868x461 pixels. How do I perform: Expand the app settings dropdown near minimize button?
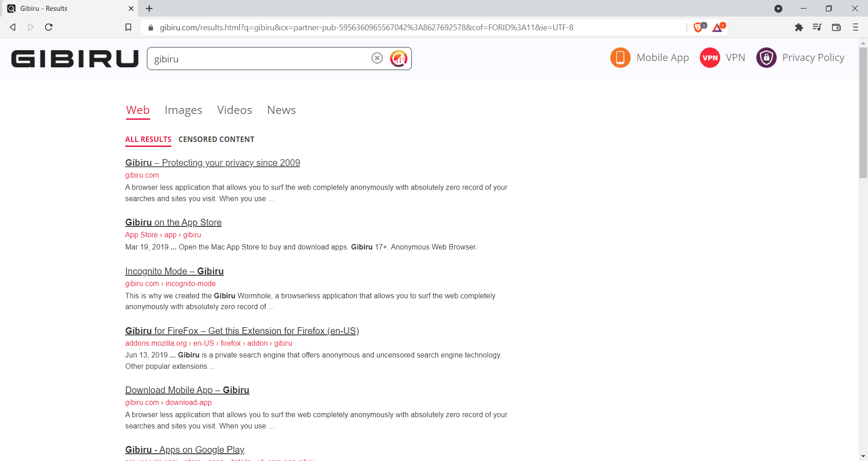(x=778, y=9)
